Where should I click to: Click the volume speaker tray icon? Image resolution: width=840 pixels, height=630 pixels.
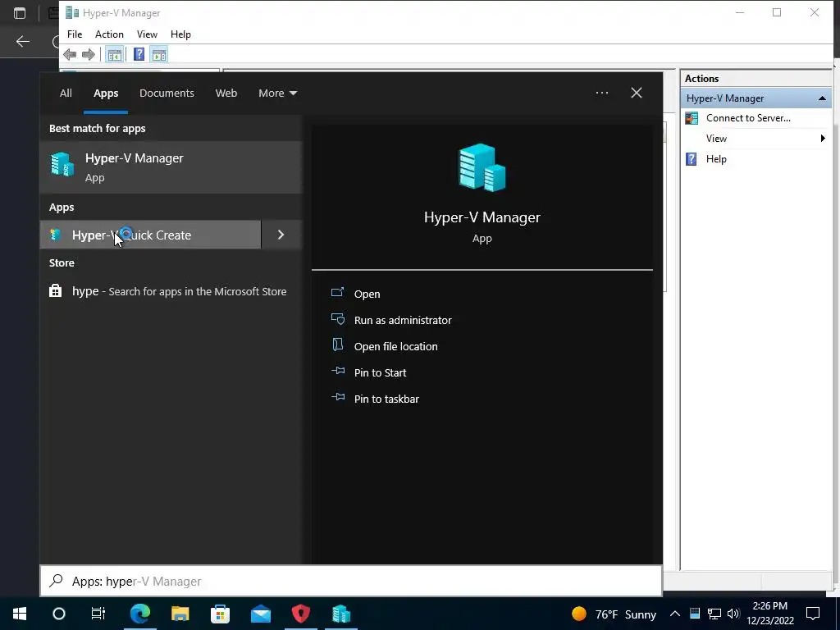[x=733, y=614]
